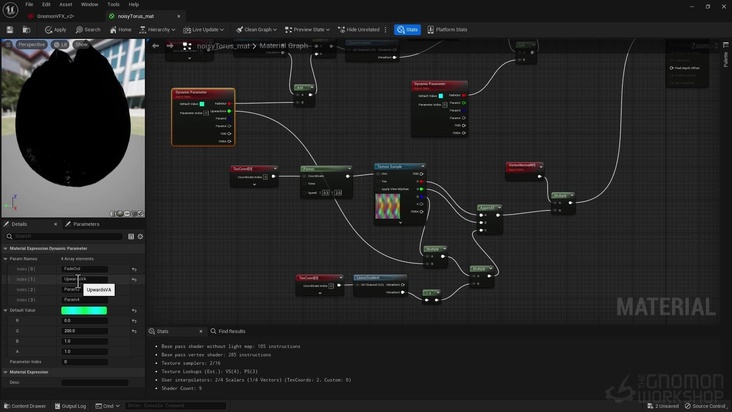
Task: Click the Home toolbar button
Action: pos(120,30)
